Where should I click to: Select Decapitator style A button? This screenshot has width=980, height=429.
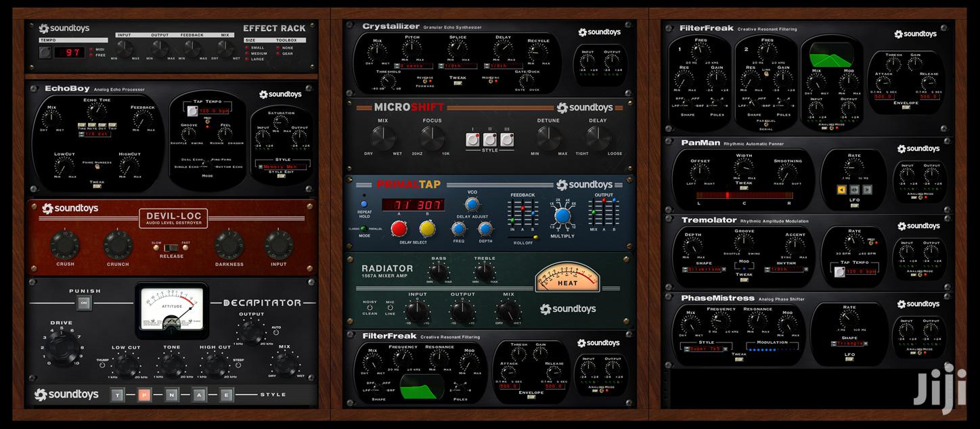(x=199, y=394)
